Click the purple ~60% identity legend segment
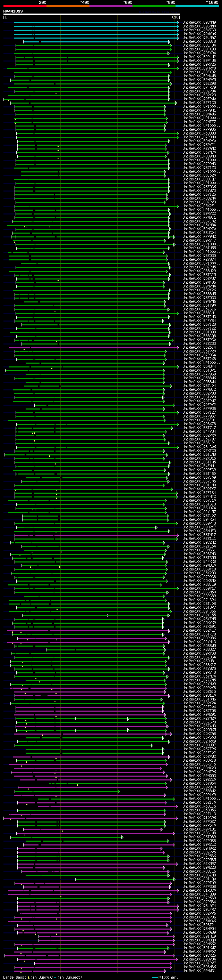This screenshot has width=222, height=980. 111,6
